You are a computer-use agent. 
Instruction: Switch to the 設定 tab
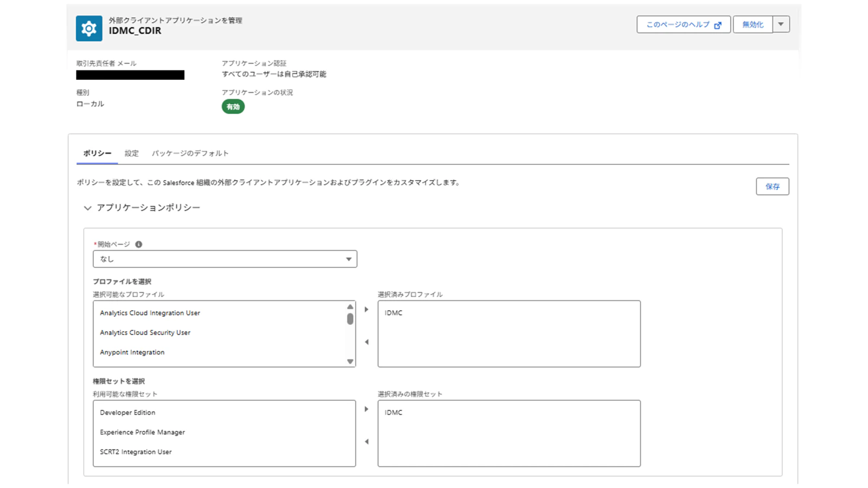(132, 153)
